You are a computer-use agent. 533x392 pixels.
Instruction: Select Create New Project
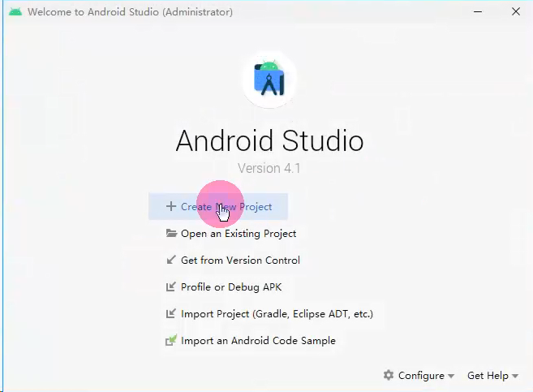tap(218, 206)
